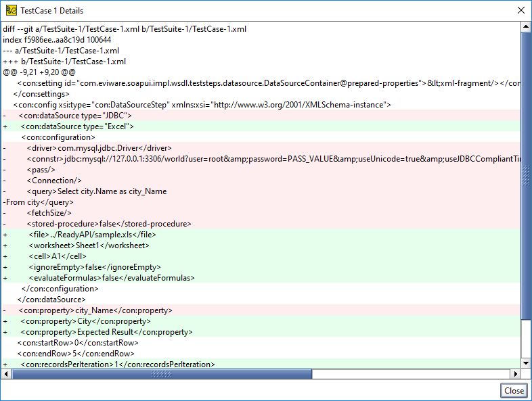Click the vertical scrollbar thumb
This screenshot has width=532, height=401.
coord(525,176)
